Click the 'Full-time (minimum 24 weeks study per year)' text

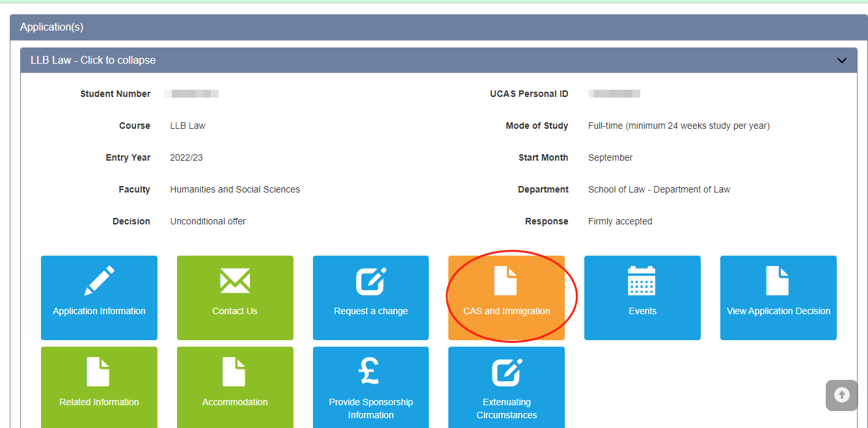tap(679, 126)
